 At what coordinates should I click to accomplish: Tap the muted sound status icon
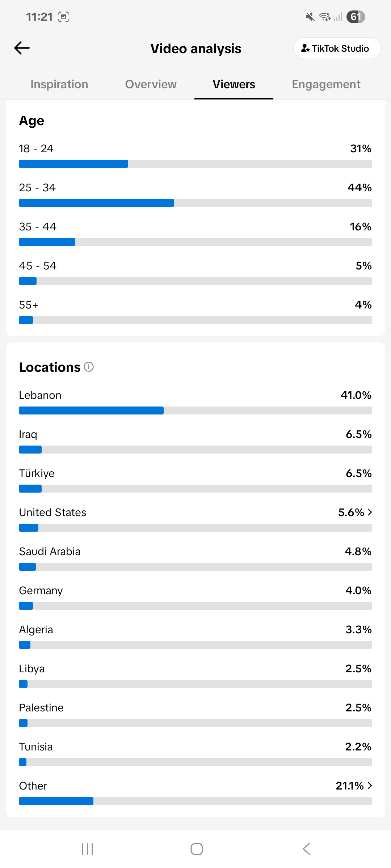(x=310, y=17)
